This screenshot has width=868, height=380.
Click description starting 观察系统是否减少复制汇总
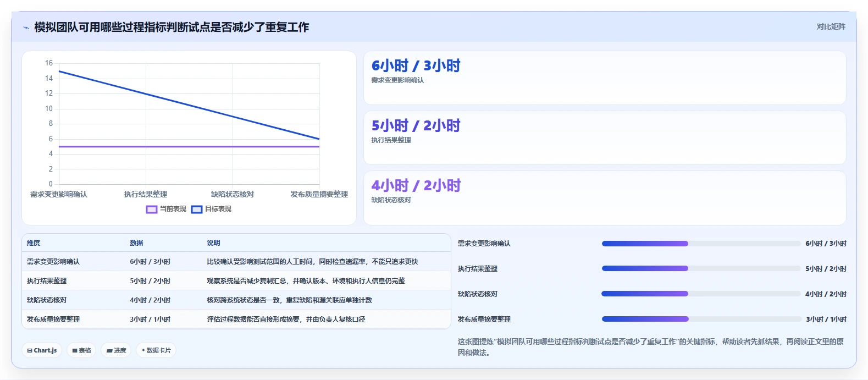click(x=306, y=281)
